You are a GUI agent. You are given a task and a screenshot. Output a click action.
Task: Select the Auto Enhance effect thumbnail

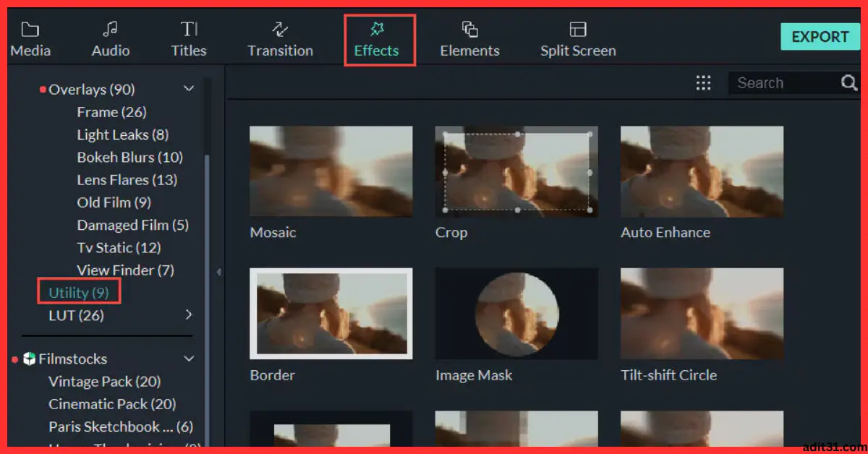[702, 171]
